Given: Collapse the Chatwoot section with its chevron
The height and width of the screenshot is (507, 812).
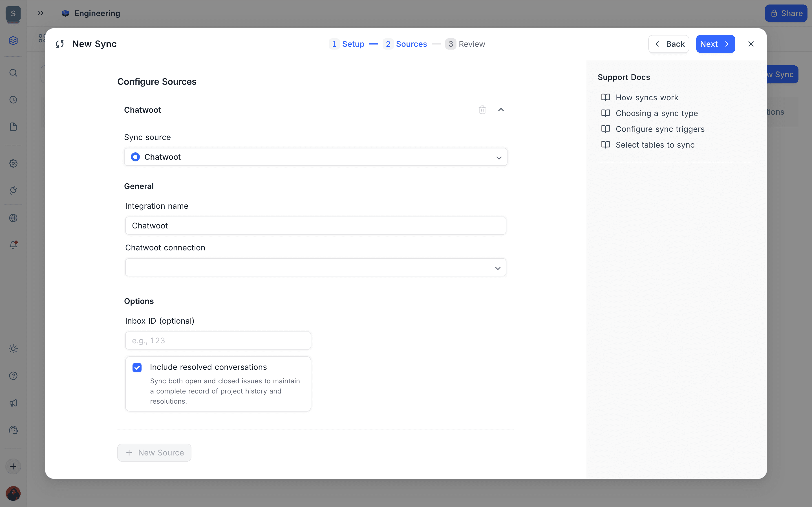Looking at the screenshot, I should tap(501, 109).
